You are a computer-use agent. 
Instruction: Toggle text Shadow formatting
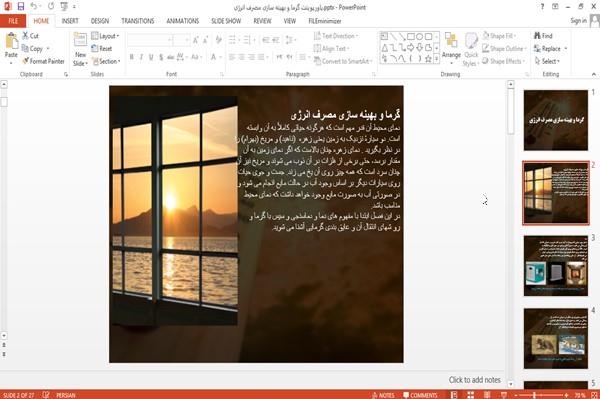tap(161, 57)
